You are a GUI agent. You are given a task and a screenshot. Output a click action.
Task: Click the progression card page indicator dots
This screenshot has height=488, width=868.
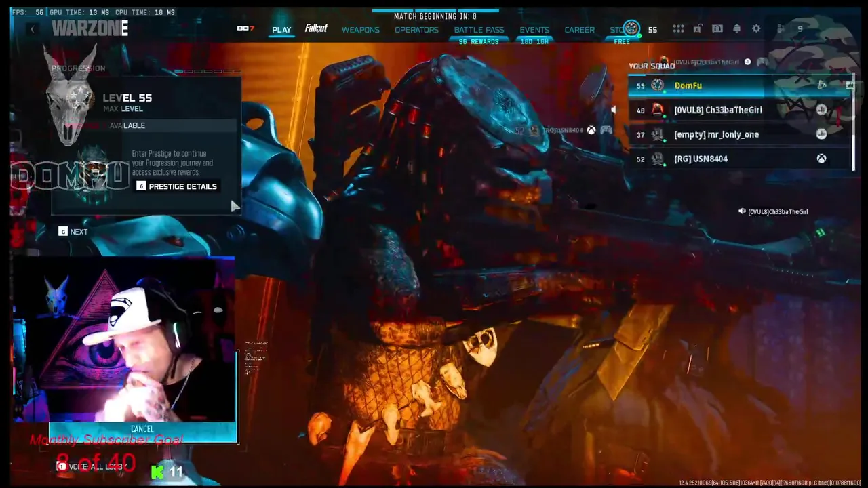(208, 71)
